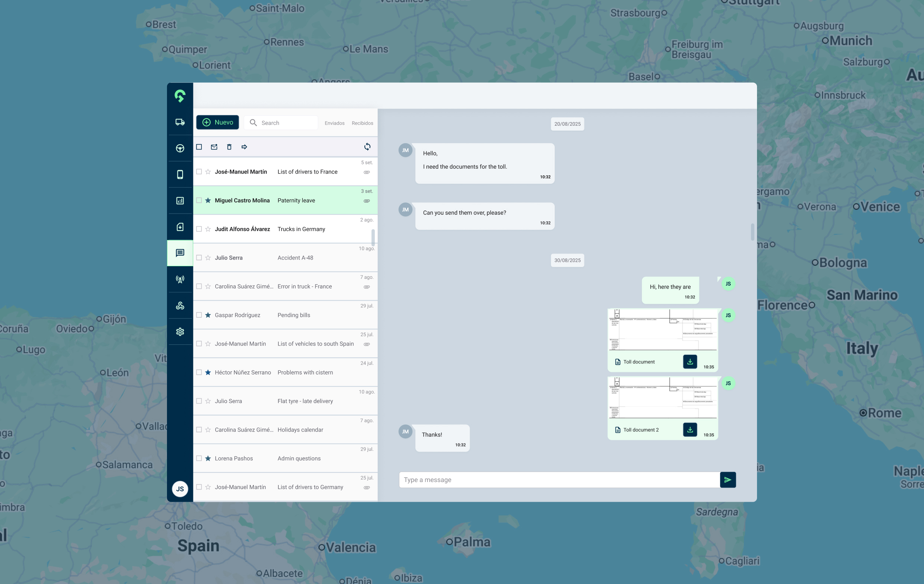Download the Toll document 2 file
This screenshot has width=924, height=584.
click(x=689, y=429)
